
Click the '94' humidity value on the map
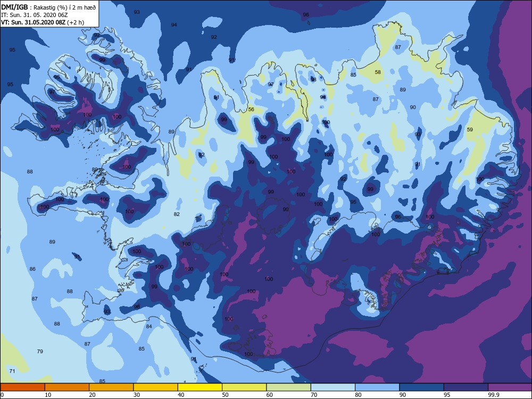point(174,25)
